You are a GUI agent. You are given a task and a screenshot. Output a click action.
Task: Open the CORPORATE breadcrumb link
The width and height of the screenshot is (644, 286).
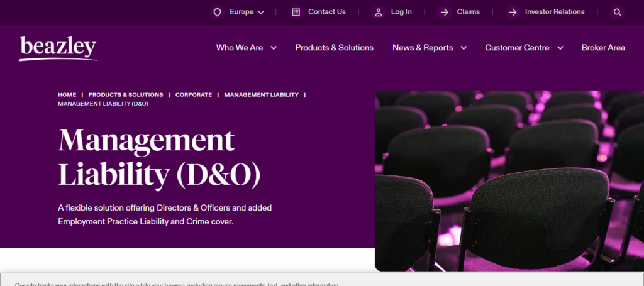pyautogui.click(x=194, y=95)
